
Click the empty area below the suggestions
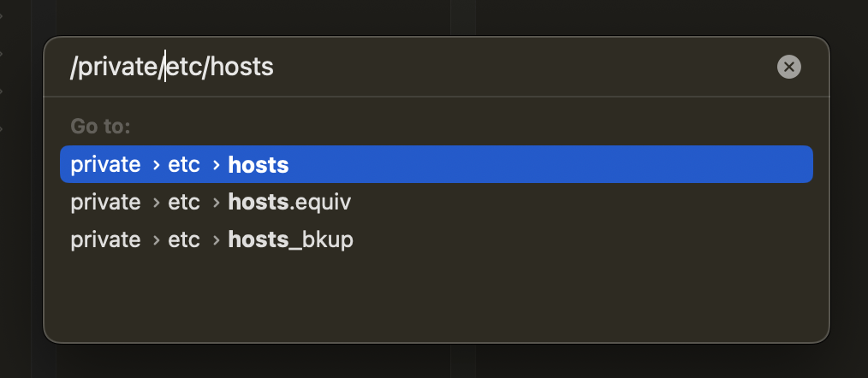436,295
